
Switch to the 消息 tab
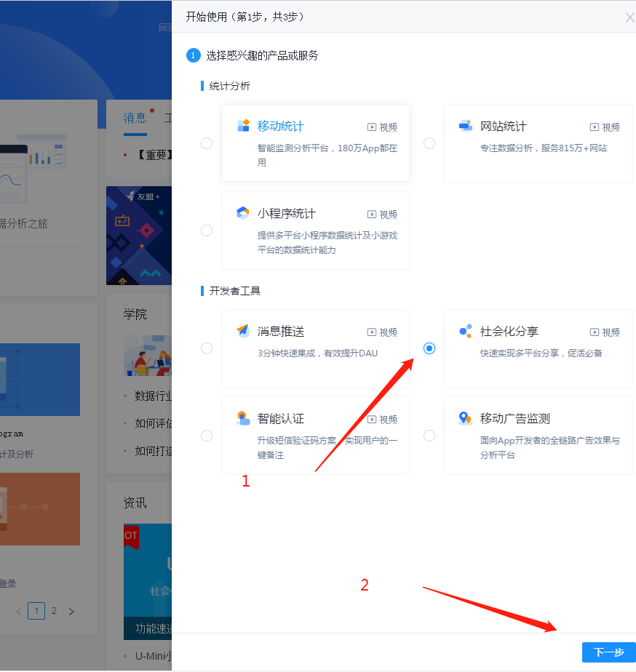135,118
